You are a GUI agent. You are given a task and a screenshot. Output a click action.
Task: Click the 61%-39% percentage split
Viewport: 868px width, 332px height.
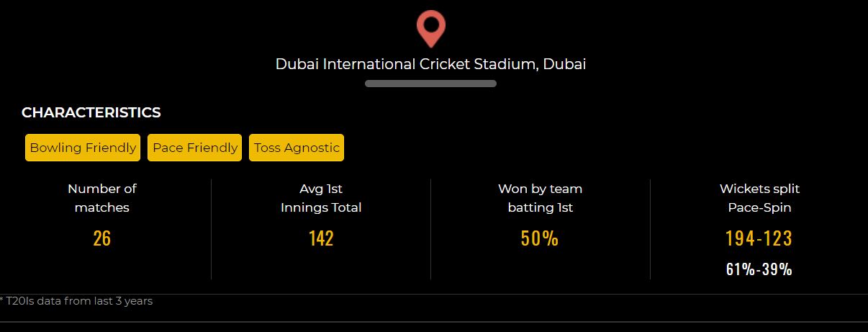759,269
